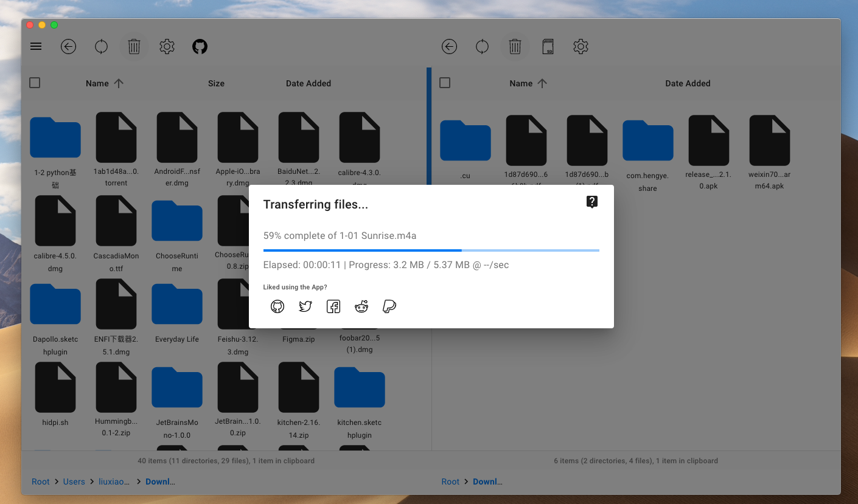Sort the right pane by the Name arrow
The height and width of the screenshot is (504, 858).
coord(542,83)
